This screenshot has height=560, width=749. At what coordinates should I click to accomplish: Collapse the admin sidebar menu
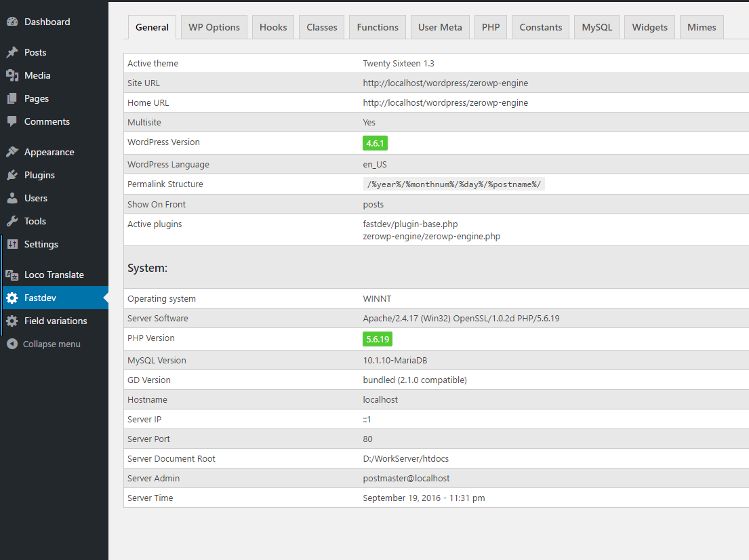[52, 344]
